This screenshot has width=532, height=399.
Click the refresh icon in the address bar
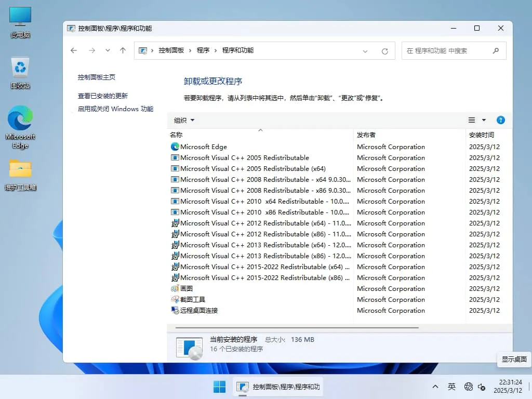point(384,50)
